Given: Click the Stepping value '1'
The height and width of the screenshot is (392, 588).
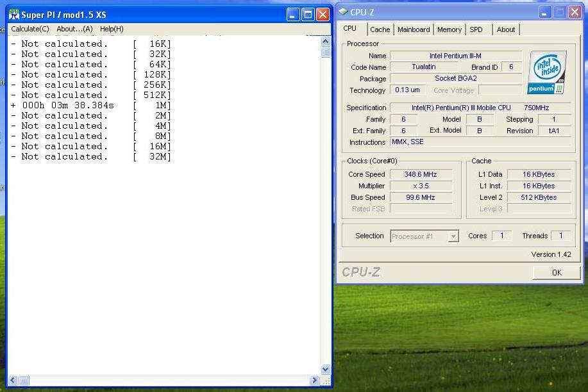Looking at the screenshot, I should tap(554, 119).
